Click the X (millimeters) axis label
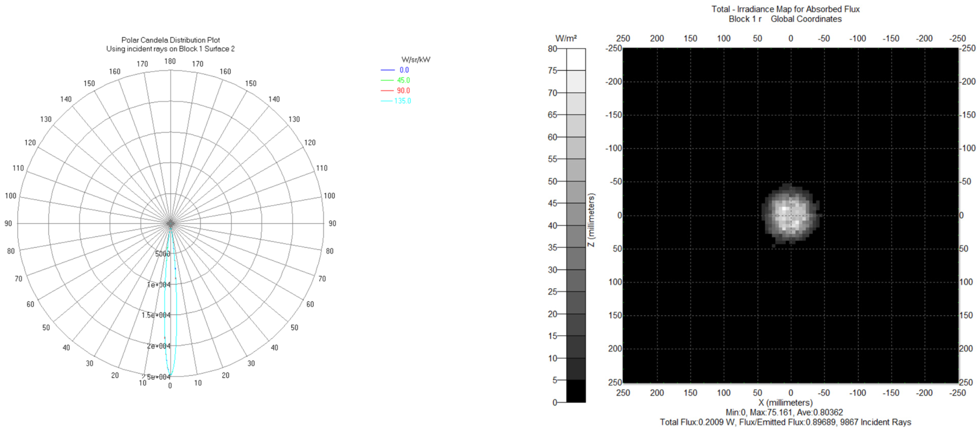Viewport: 980px width, 432px height. (786, 403)
